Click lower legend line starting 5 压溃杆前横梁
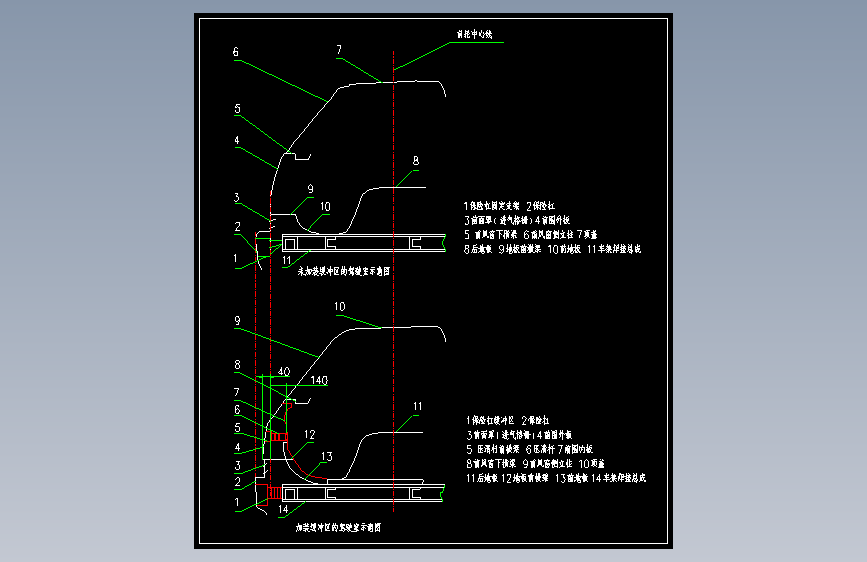This screenshot has width=867, height=562. pos(529,449)
